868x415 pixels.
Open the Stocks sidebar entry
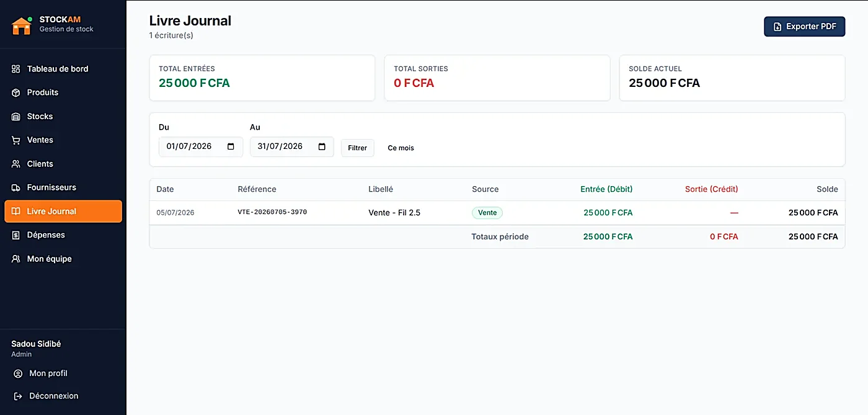(x=63, y=117)
